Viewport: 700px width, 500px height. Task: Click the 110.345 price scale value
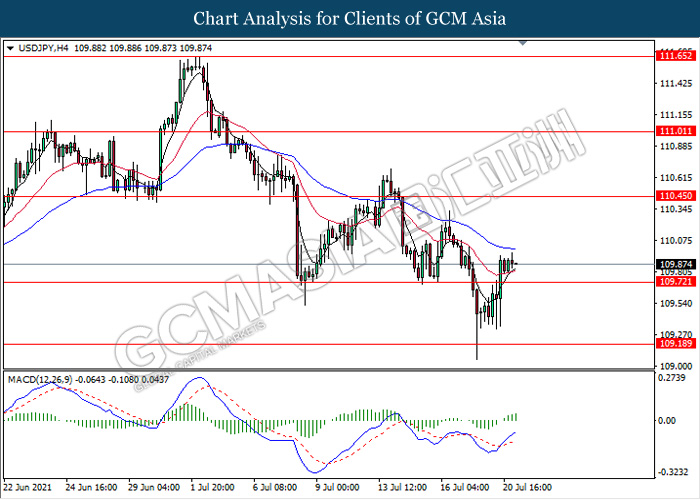(x=676, y=209)
